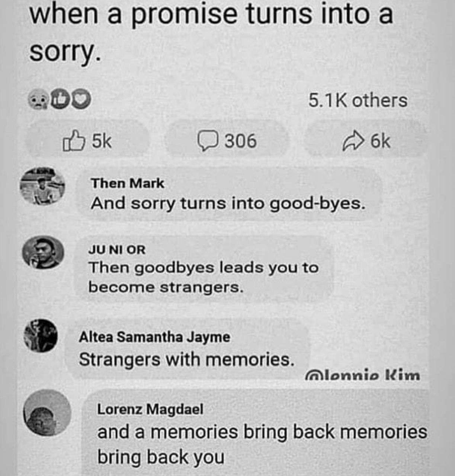Click the JU NI OR username
This screenshot has width=455, height=476.
click(x=117, y=250)
